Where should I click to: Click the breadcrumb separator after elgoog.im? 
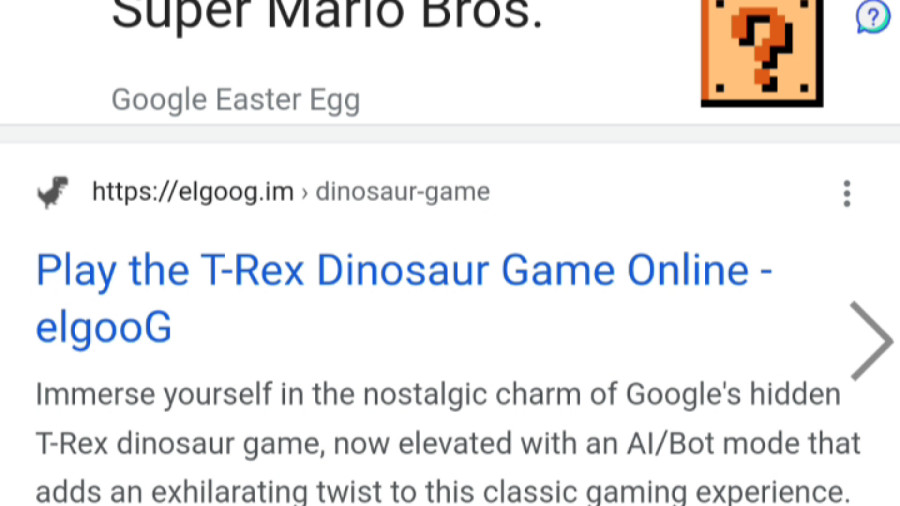pyautogui.click(x=305, y=193)
